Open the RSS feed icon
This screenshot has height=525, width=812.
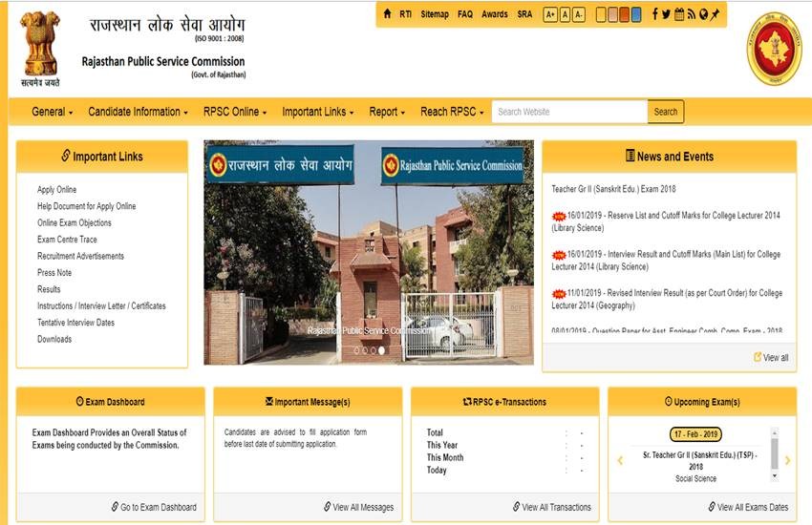691,14
